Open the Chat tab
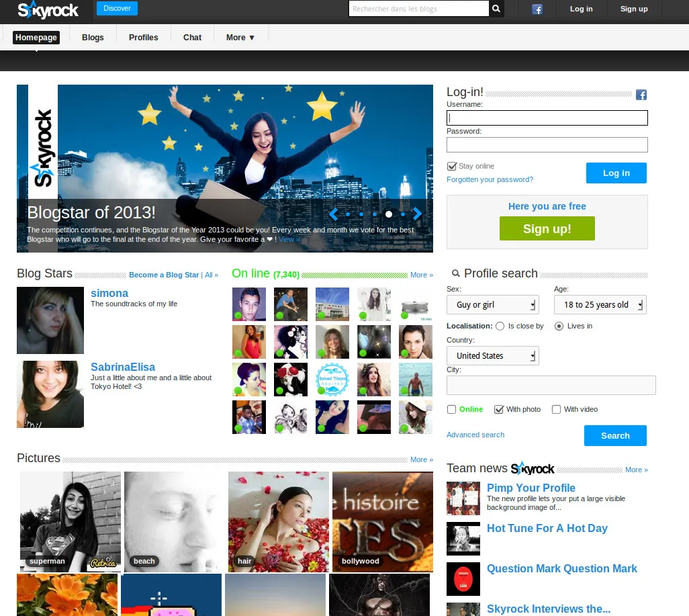The image size is (689, 616). click(192, 38)
